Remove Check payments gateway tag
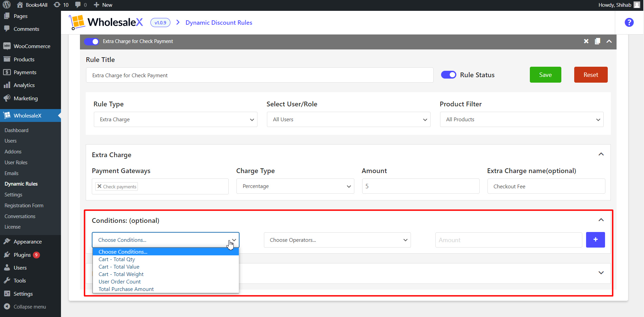The width and height of the screenshot is (644, 317). 99,186
